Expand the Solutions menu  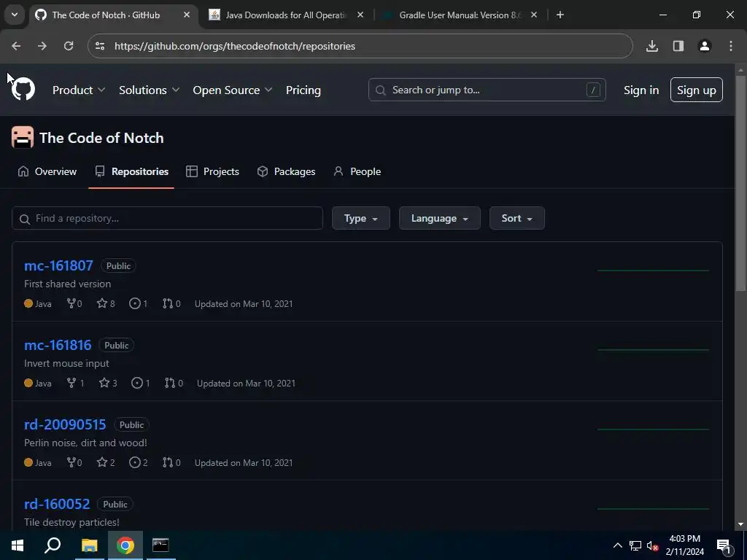pos(149,90)
